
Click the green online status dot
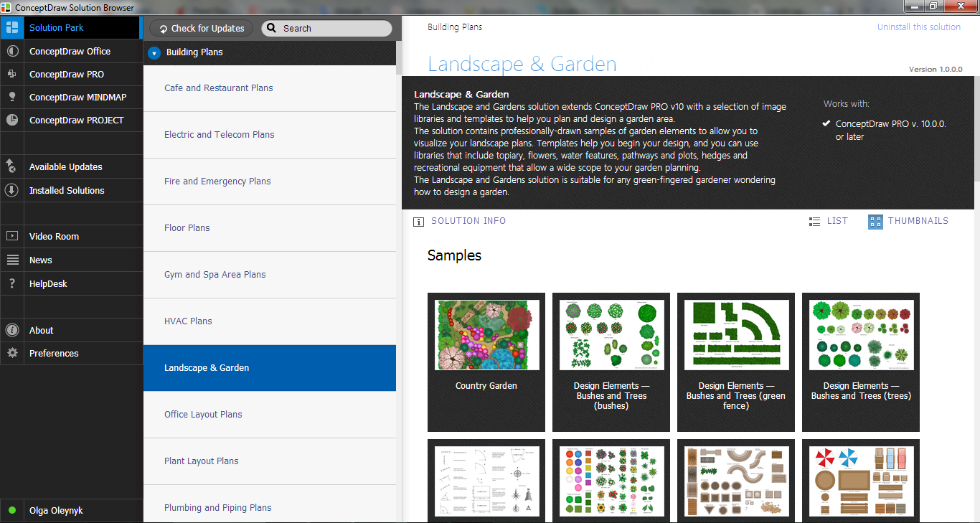click(x=11, y=511)
